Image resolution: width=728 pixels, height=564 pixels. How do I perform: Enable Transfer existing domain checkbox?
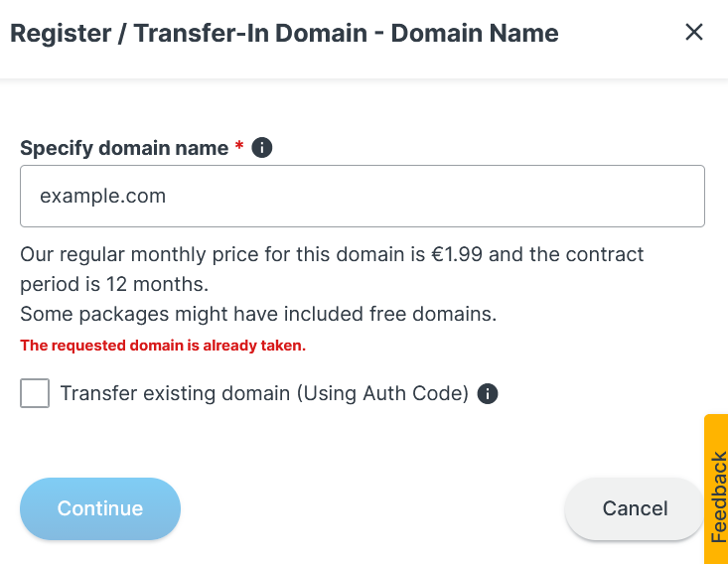click(x=35, y=393)
